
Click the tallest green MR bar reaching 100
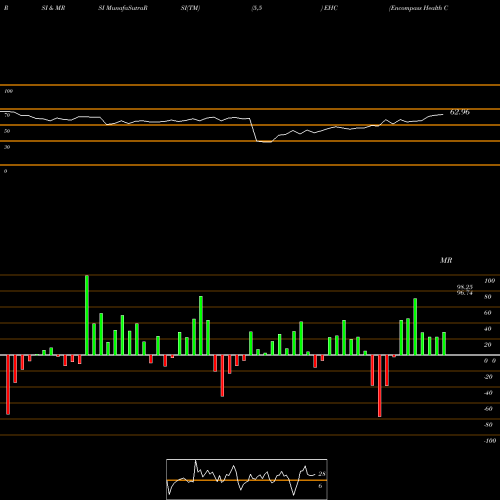pyautogui.click(x=87, y=315)
